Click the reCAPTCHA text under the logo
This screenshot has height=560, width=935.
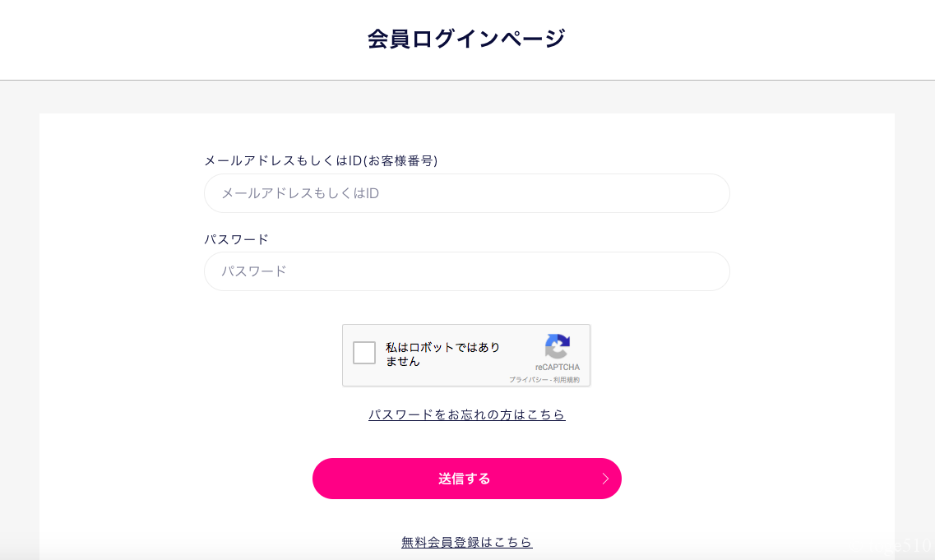[558, 367]
